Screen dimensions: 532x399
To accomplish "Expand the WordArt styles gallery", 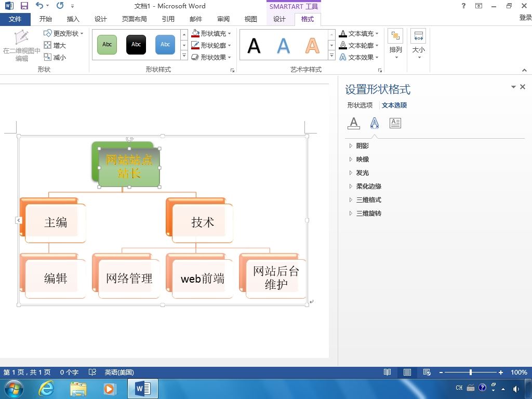I will coord(332,55).
